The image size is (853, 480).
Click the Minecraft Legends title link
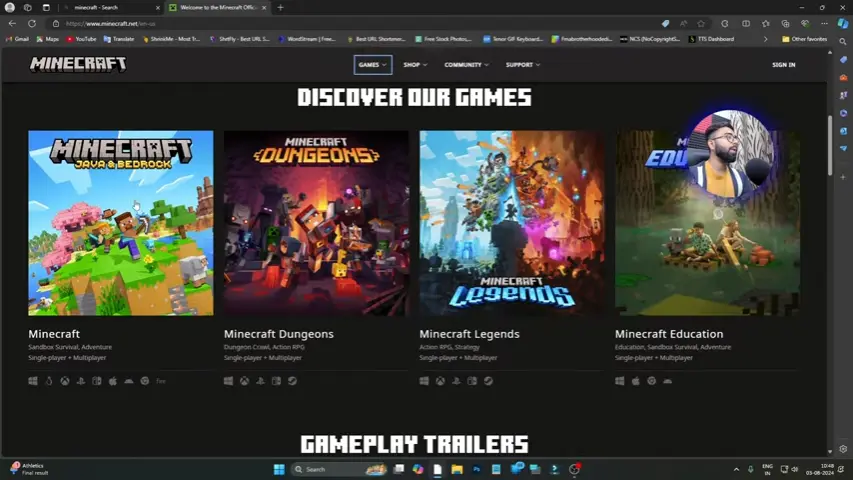pyautogui.click(x=469, y=334)
